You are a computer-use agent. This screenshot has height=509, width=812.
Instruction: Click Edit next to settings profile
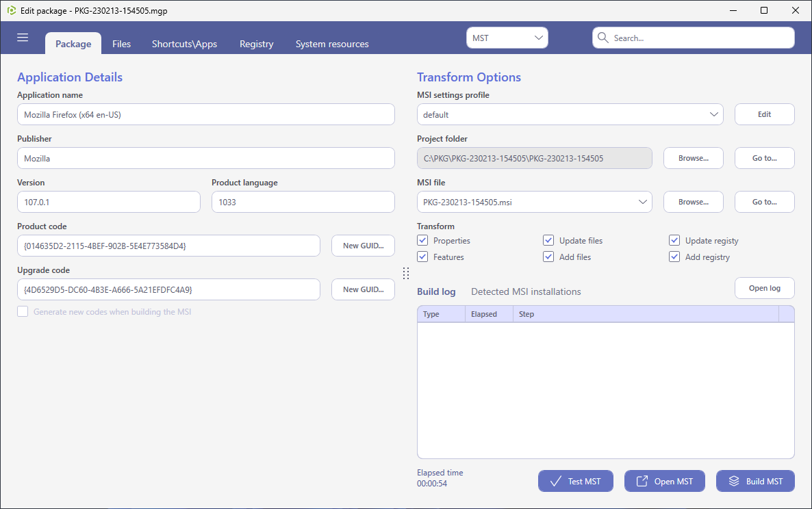[764, 114]
